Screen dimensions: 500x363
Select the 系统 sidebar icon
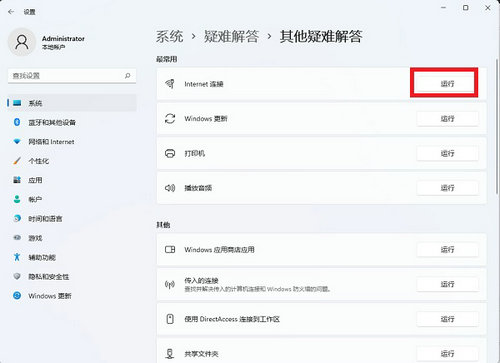[x=17, y=103]
